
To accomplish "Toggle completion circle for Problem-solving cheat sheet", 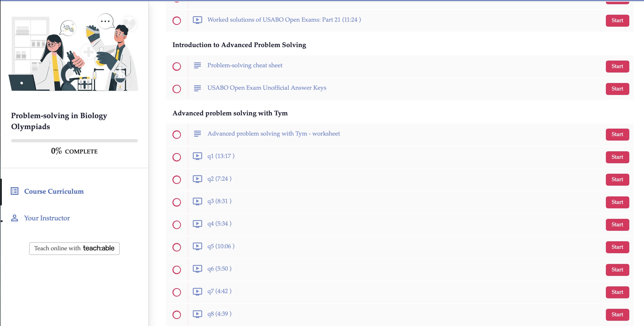I will [x=177, y=67].
